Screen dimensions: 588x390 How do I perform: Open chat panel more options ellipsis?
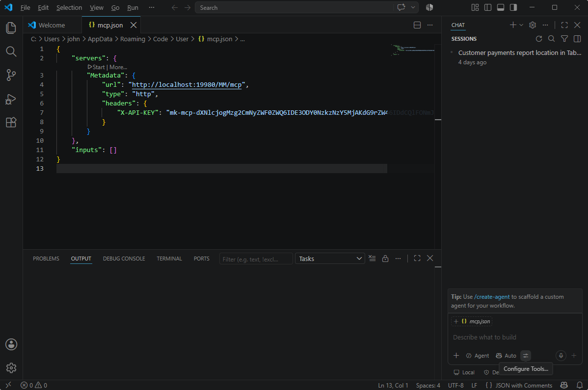(545, 25)
